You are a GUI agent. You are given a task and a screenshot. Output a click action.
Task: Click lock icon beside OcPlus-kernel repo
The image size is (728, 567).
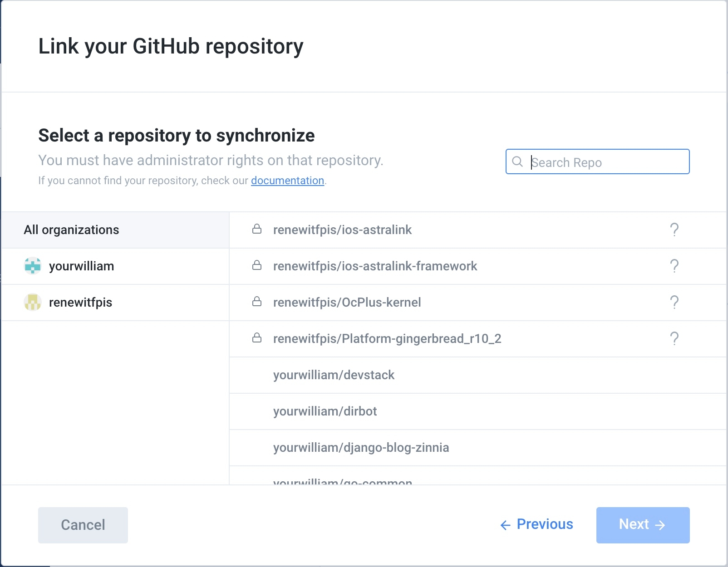257,302
